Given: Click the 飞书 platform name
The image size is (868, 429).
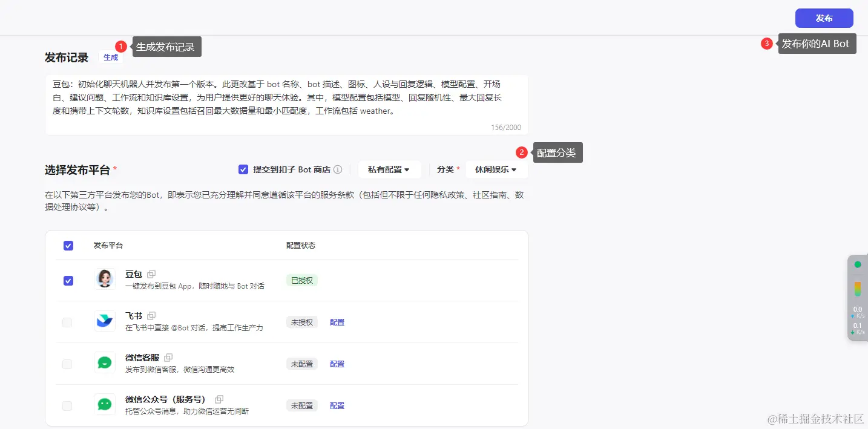Looking at the screenshot, I should 134,316.
